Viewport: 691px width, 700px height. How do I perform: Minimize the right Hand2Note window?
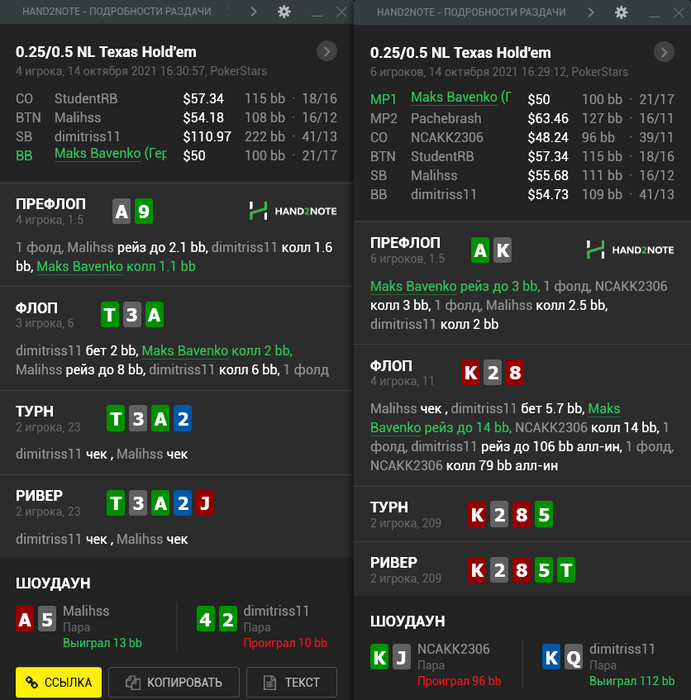point(654,15)
